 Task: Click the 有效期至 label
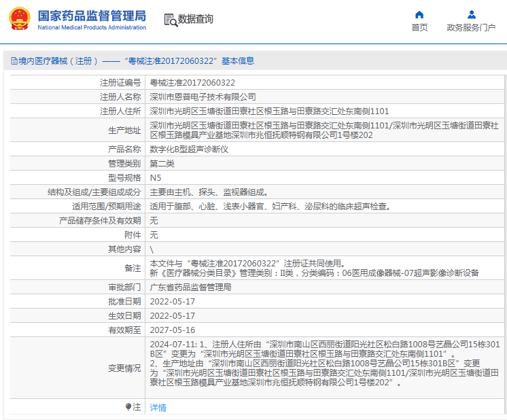[x=124, y=330]
